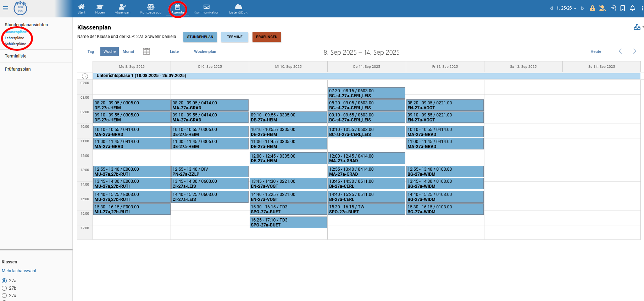
Task: Click the session timer 59 indicator
Action: pyautogui.click(x=613, y=8)
